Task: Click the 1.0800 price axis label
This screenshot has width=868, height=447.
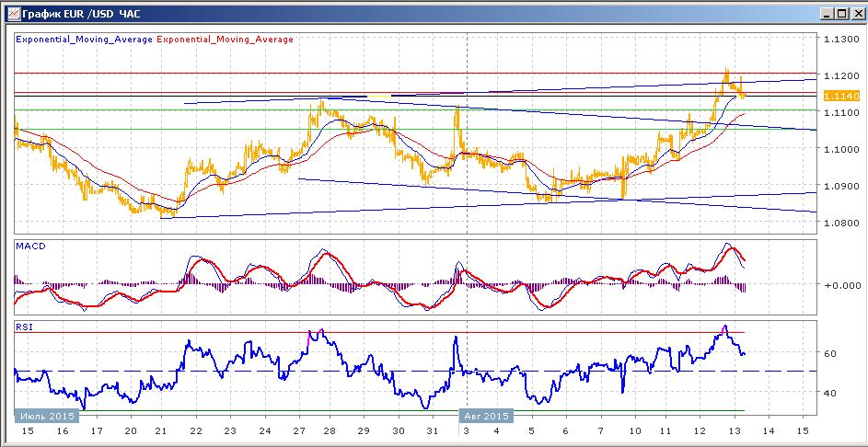Action: click(x=841, y=223)
